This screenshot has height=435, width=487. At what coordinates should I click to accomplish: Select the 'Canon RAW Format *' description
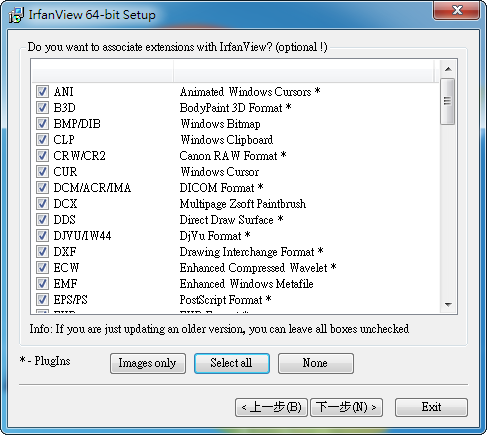233,156
